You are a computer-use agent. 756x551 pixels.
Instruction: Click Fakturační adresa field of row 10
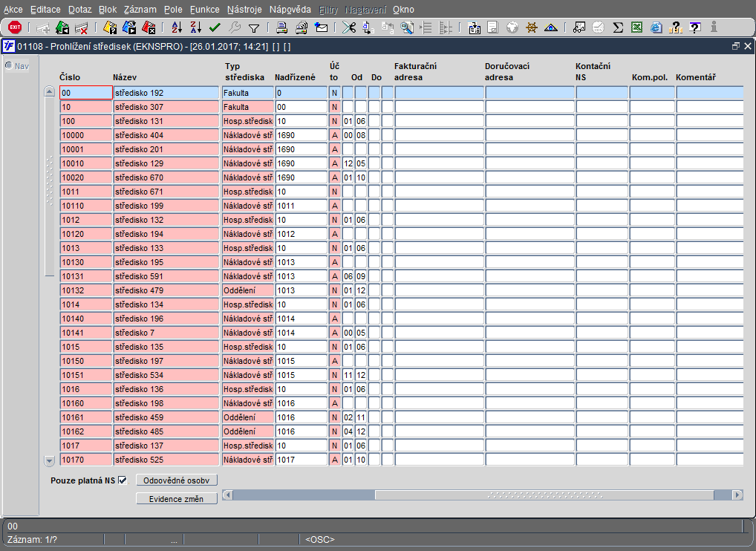pyautogui.click(x=439, y=107)
